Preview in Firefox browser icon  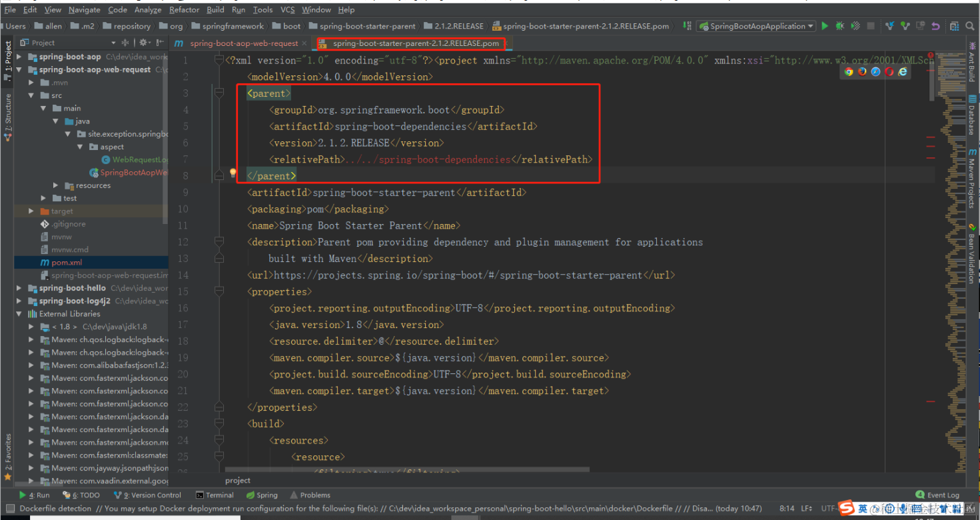[x=862, y=71]
